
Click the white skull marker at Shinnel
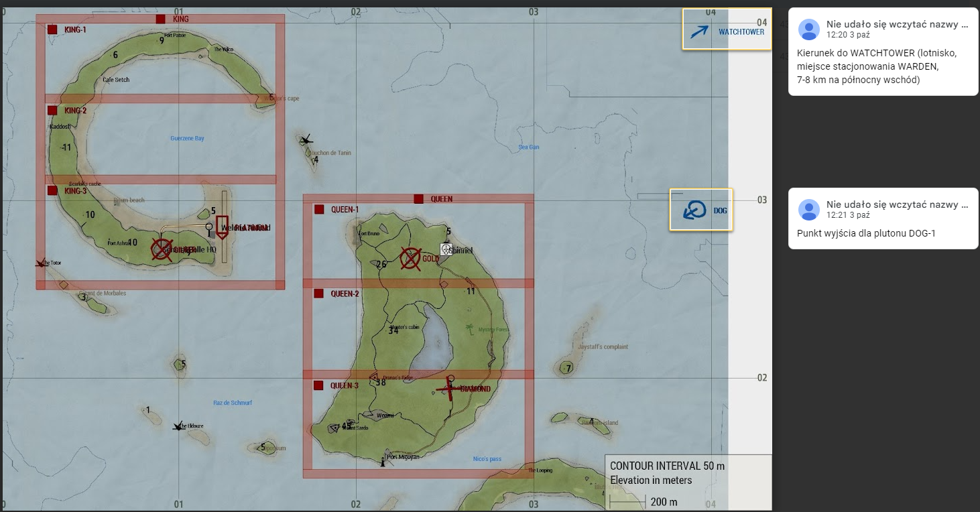[446, 249]
